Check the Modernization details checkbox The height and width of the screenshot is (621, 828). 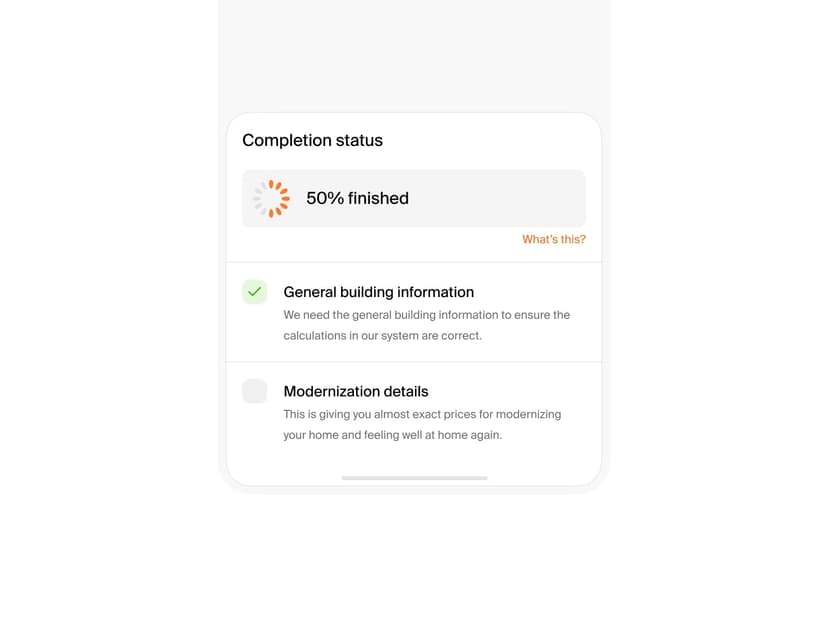[x=254, y=391]
